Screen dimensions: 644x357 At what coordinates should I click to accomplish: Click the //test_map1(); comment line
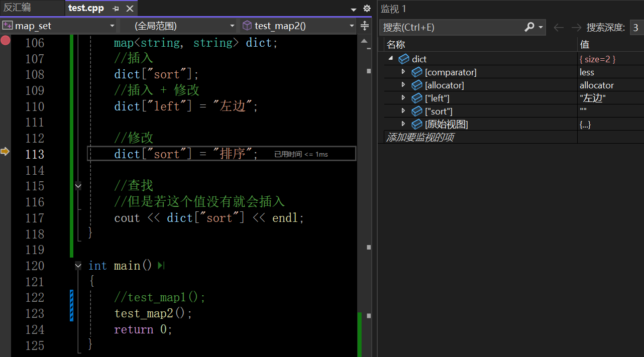(160, 297)
